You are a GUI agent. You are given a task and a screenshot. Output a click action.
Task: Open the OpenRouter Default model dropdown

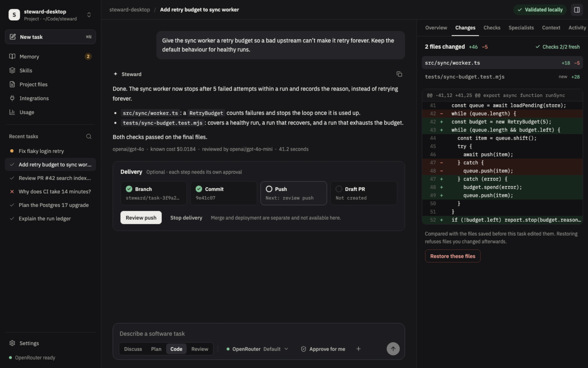(257, 349)
